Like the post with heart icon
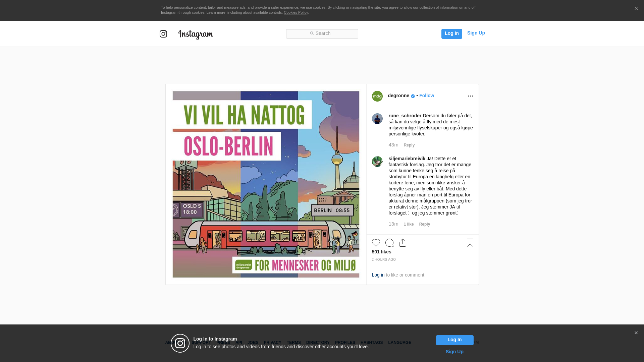This screenshot has height=362, width=644. coord(376,243)
